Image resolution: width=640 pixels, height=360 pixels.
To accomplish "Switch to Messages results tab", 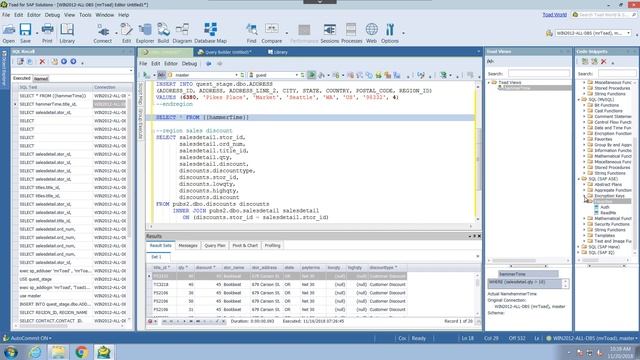I will click(x=188, y=245).
